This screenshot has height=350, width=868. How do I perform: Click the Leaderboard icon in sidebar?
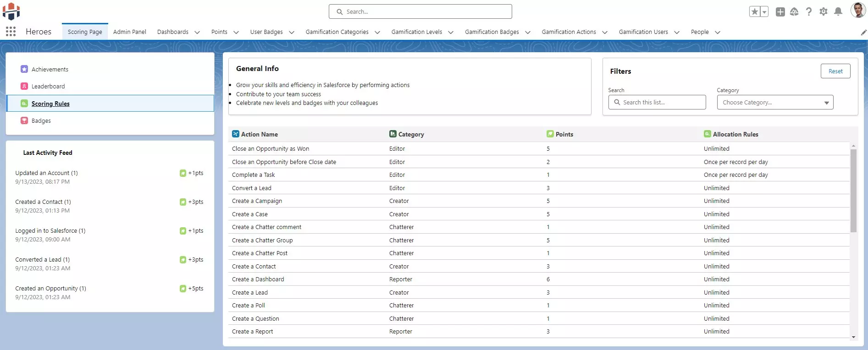click(x=24, y=86)
